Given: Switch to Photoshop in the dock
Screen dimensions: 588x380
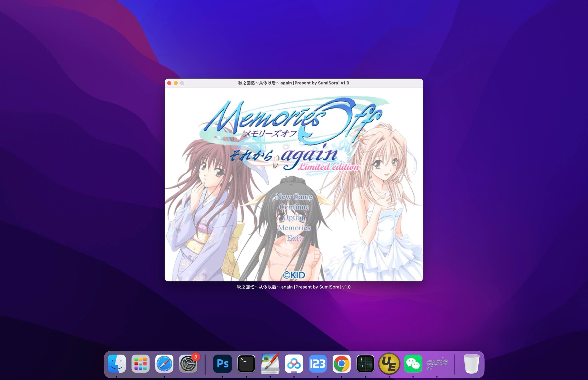Looking at the screenshot, I should tap(222, 364).
